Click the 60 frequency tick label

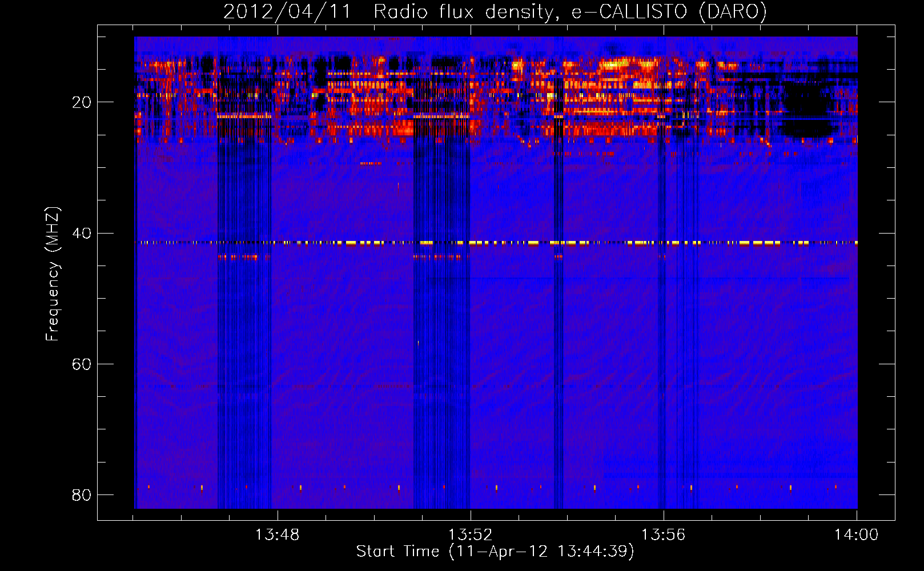81,364
